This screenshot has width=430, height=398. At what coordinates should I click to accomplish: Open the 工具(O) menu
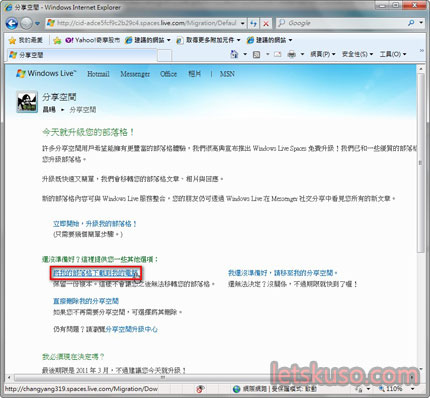pyautogui.click(x=393, y=54)
